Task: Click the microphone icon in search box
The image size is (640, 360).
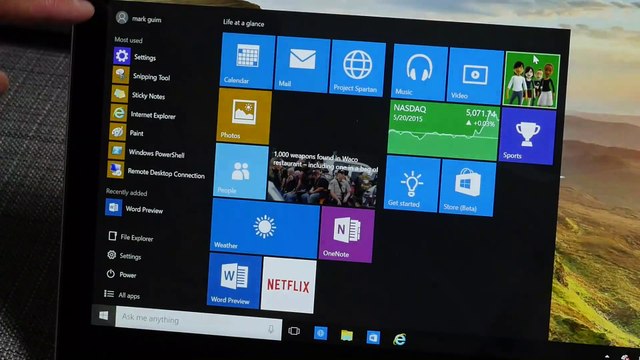Action: point(271,329)
